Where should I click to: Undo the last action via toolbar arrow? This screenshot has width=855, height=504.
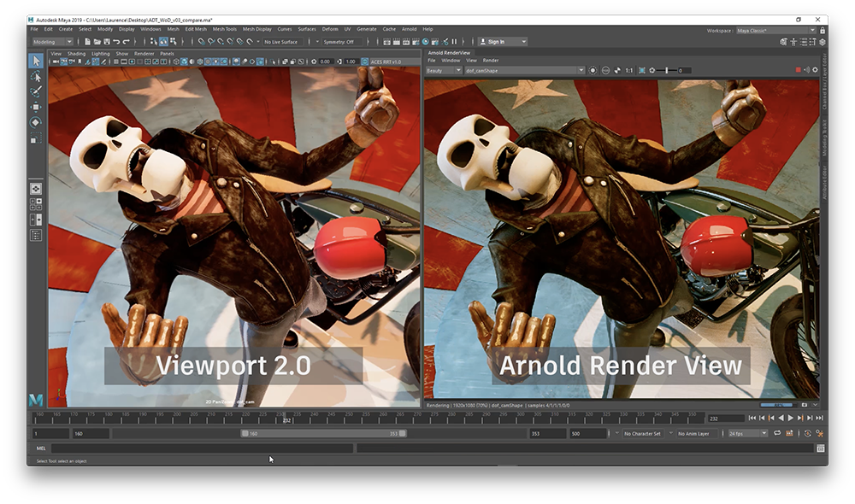point(116,41)
